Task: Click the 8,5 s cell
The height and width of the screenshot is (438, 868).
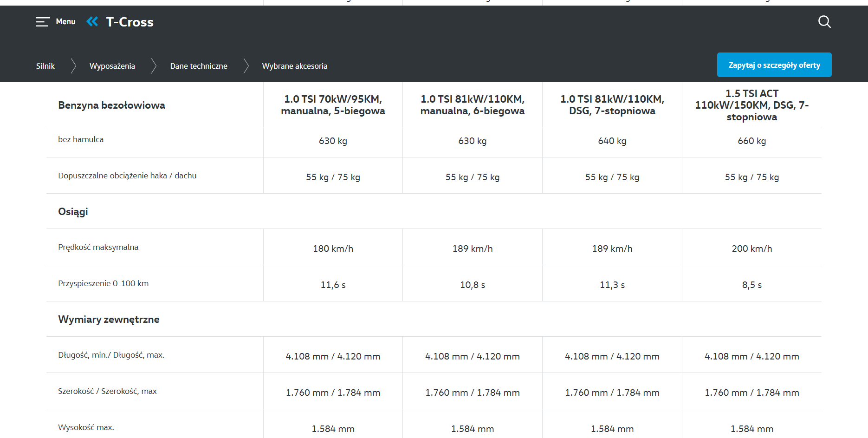Action: (752, 285)
